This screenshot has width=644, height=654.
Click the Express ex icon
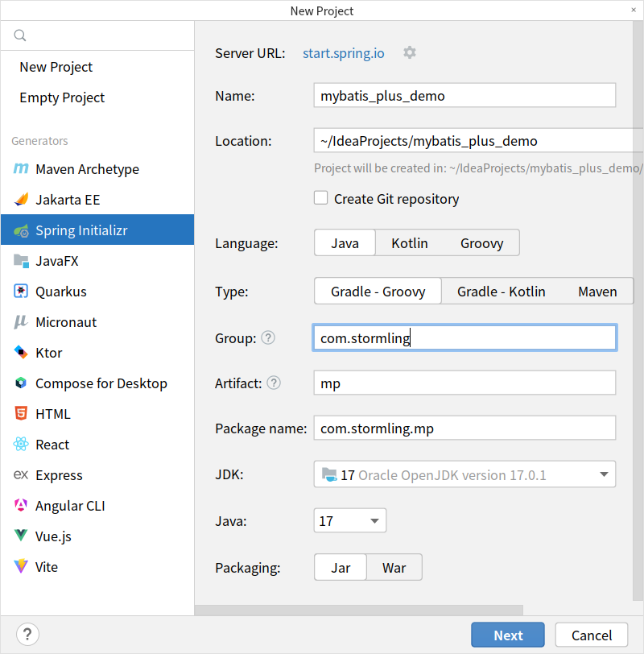pos(21,474)
